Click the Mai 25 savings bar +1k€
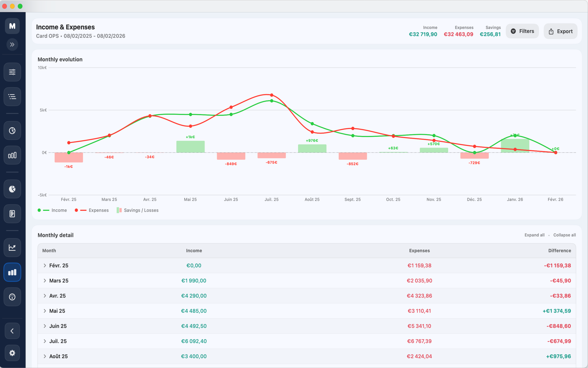This screenshot has height=368, width=588. (190, 147)
